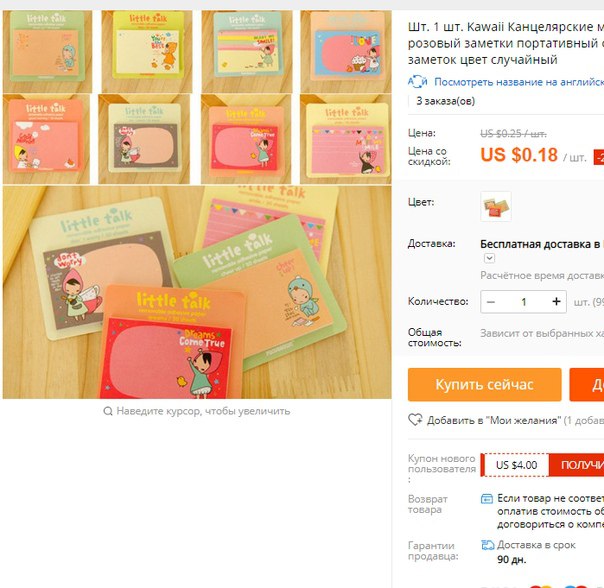Select the sticky notes color swatch
This screenshot has width=604, height=588.
coord(496,206)
